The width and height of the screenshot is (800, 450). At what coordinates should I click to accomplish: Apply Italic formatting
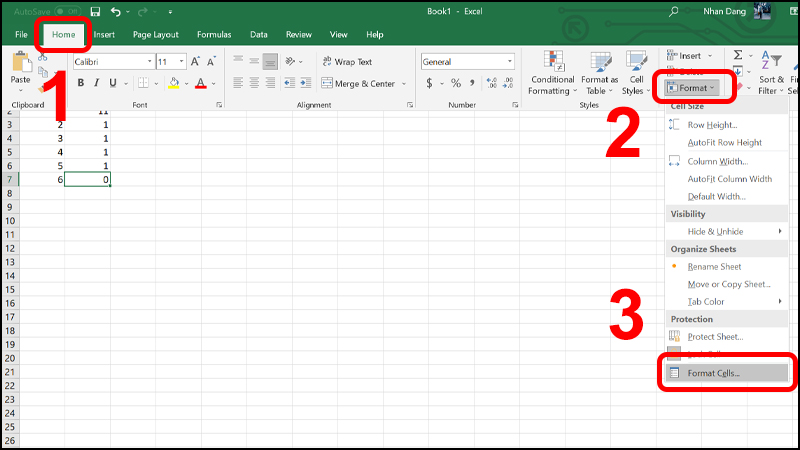[x=96, y=83]
